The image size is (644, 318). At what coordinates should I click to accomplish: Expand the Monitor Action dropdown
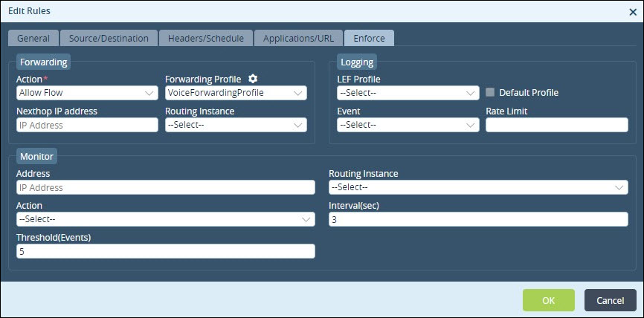(x=166, y=219)
